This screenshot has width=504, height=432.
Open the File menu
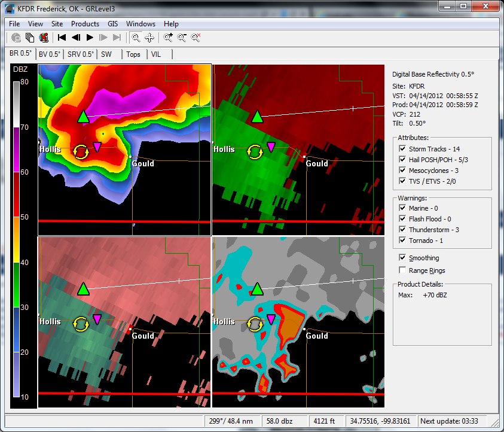pos(14,24)
